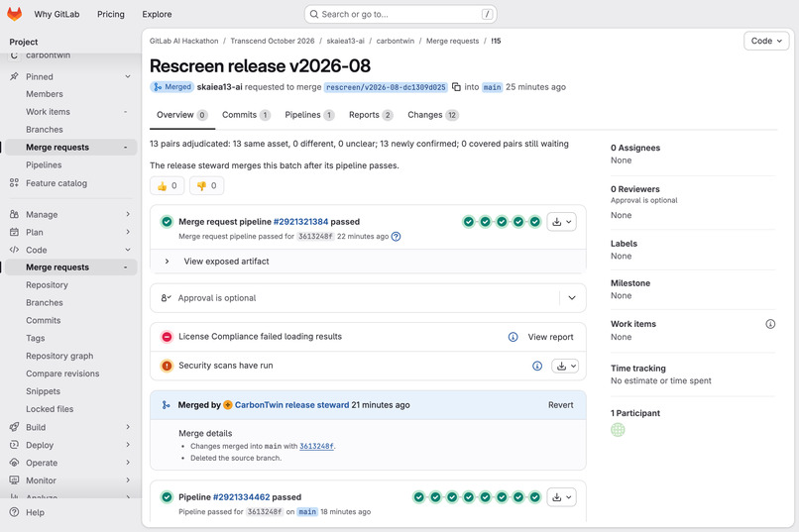Screen dimensions: 799x532
Task: Click the GitLab fox logo
Action: click(14, 14)
